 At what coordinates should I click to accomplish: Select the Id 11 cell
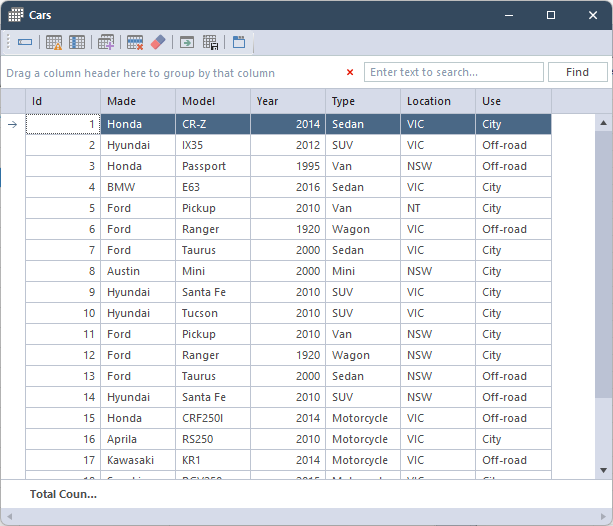pyautogui.click(x=63, y=334)
